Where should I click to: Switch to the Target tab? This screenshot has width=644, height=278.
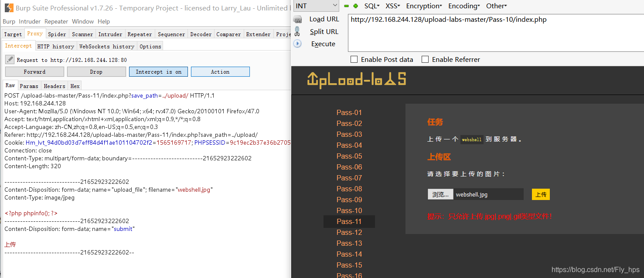[x=13, y=34]
